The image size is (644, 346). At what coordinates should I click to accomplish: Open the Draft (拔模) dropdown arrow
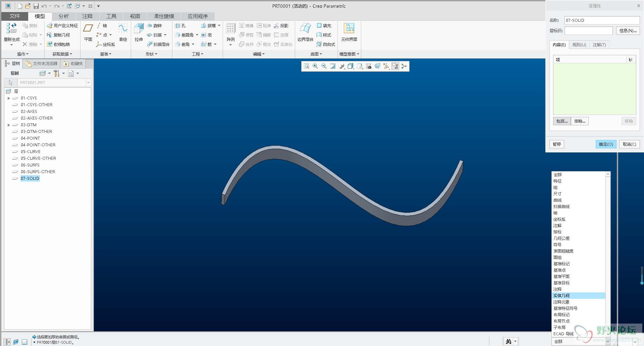click(x=219, y=26)
